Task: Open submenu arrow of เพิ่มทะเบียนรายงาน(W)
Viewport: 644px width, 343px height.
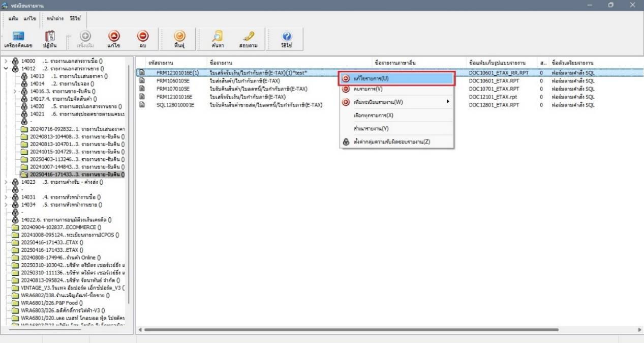Action: tap(448, 102)
